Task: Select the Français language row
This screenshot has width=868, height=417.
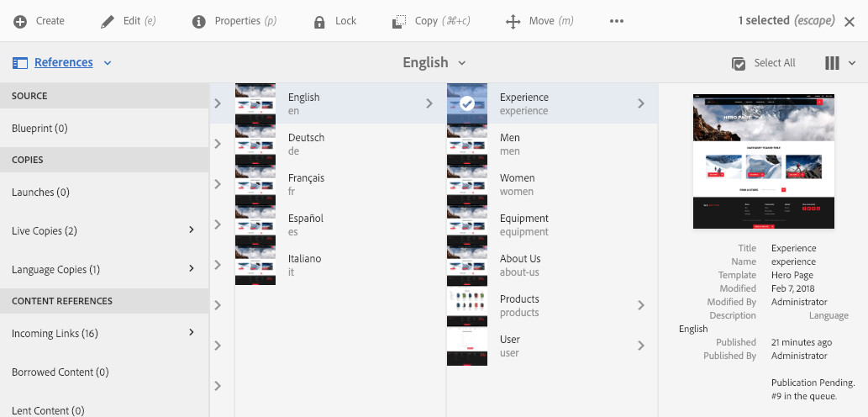Action: [x=340, y=184]
